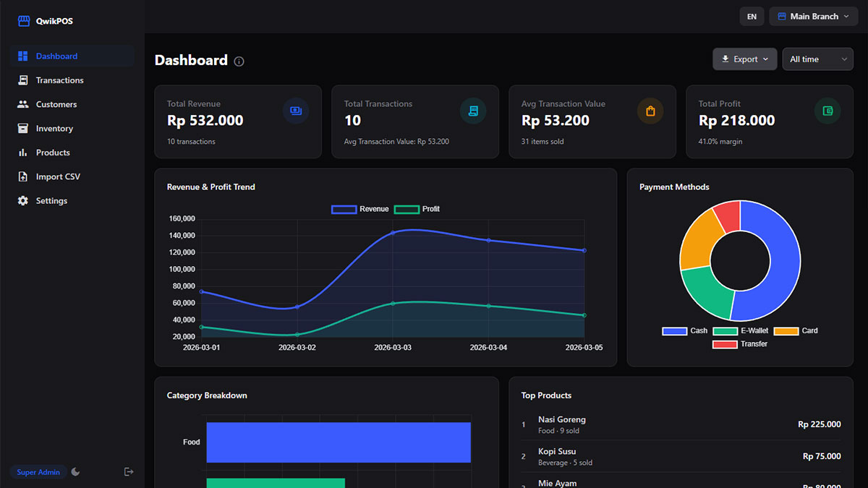Viewport: 868px width, 488px height.
Task: Click the Rp 532.000 revenue value
Action: point(205,121)
